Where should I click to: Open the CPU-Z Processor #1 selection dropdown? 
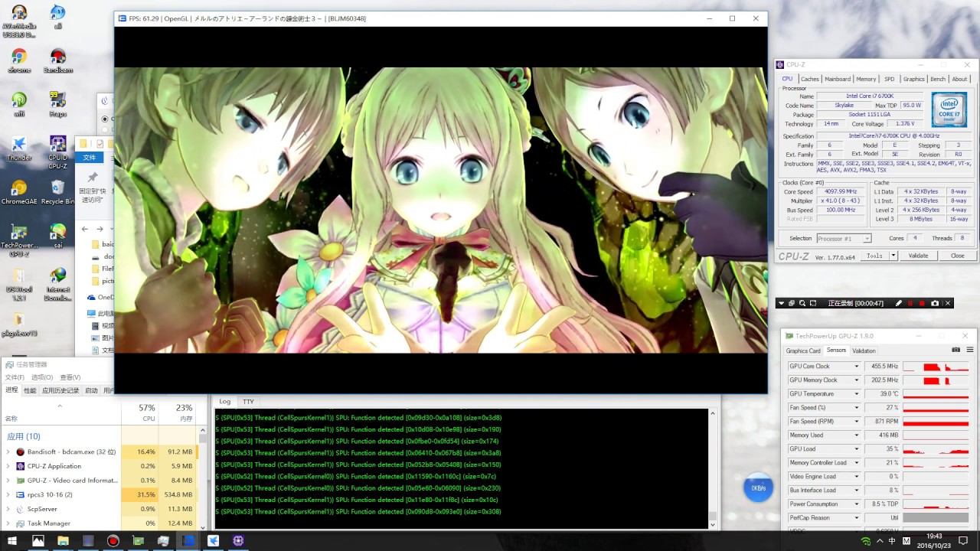tap(844, 238)
